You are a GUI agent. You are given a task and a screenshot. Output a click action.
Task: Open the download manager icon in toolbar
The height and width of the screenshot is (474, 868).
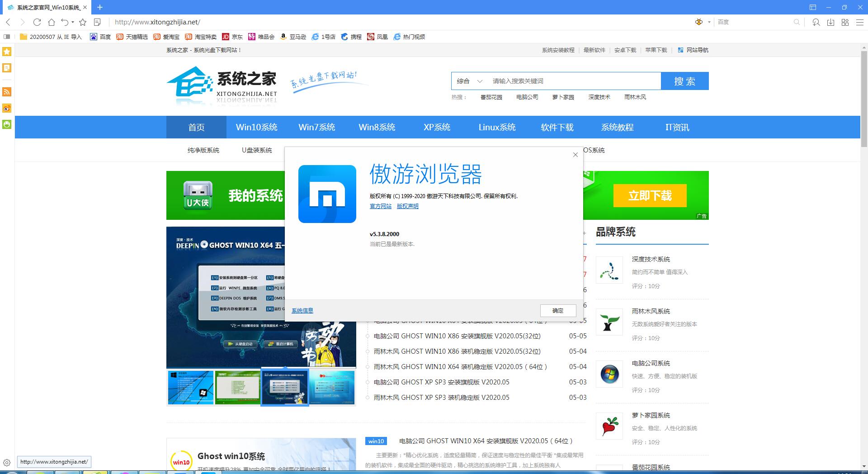[x=830, y=22]
